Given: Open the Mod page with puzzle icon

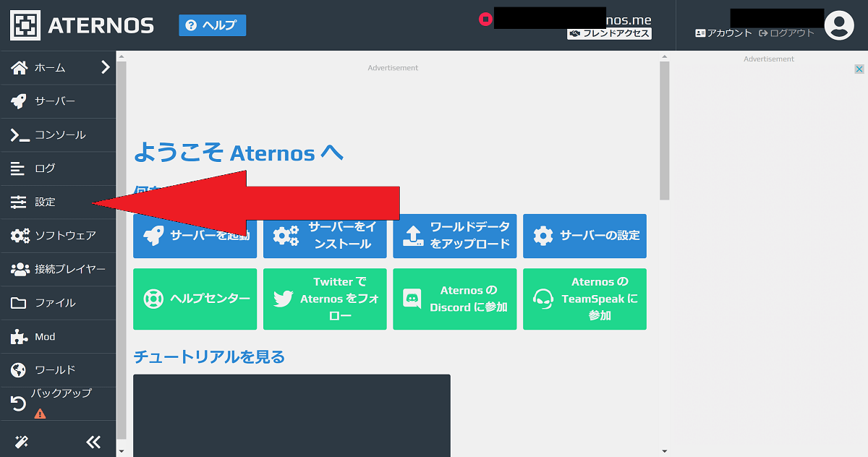Looking at the screenshot, I should point(58,337).
